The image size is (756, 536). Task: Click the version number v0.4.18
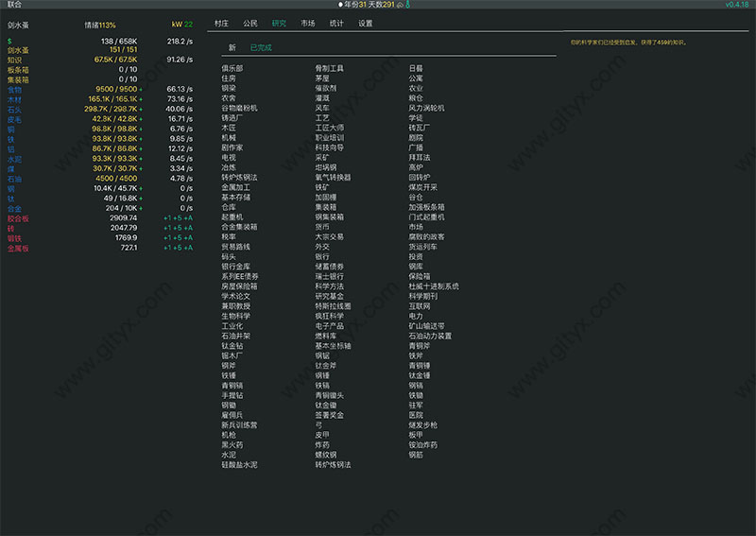click(737, 5)
